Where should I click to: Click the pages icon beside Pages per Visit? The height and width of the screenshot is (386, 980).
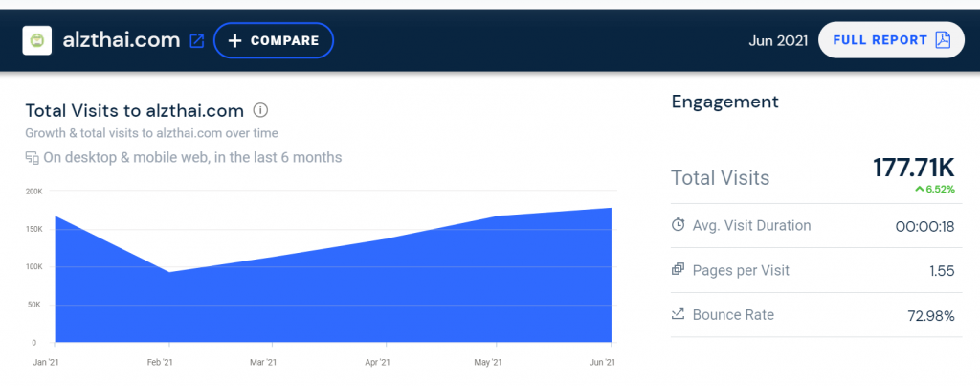coord(679,270)
